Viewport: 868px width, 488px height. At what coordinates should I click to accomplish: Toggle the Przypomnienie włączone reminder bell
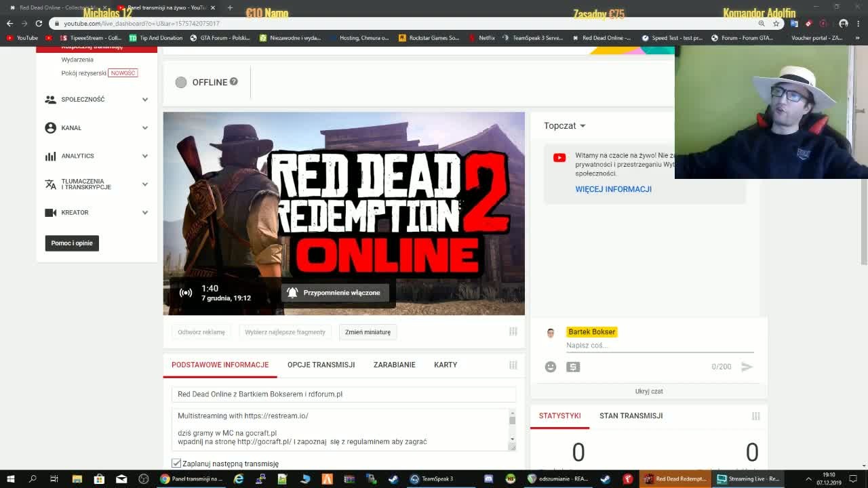click(x=335, y=293)
